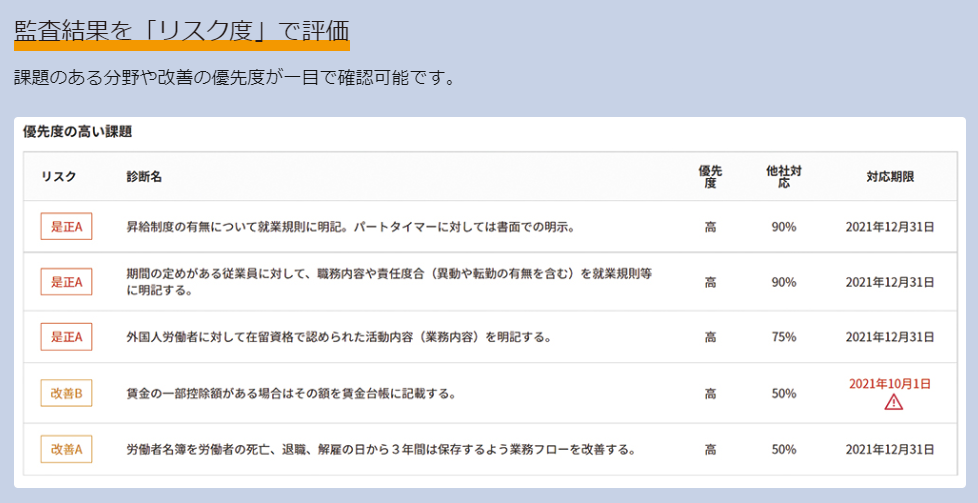Click the 期間の定めがある従業員 diagnosis text
Image resolution: width=978 pixels, height=503 pixels.
tap(390, 281)
